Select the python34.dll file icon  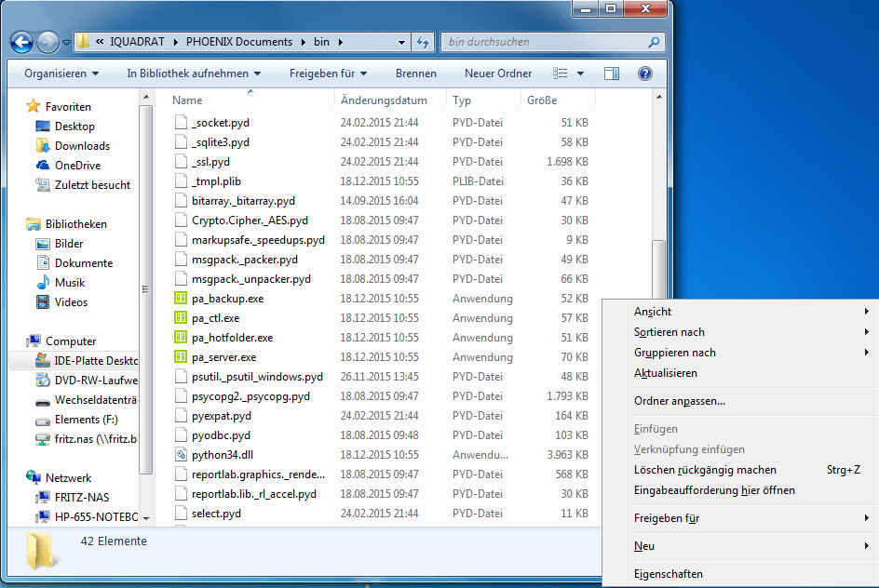pyautogui.click(x=181, y=455)
